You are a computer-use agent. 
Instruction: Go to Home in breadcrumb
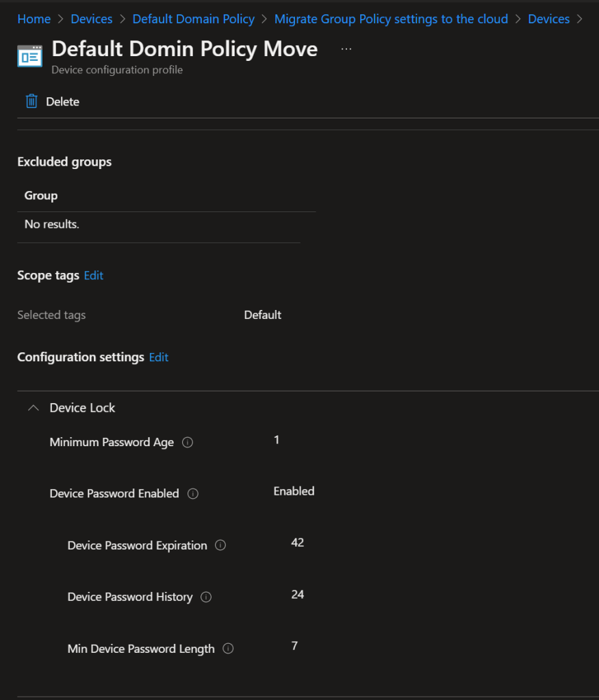point(34,19)
